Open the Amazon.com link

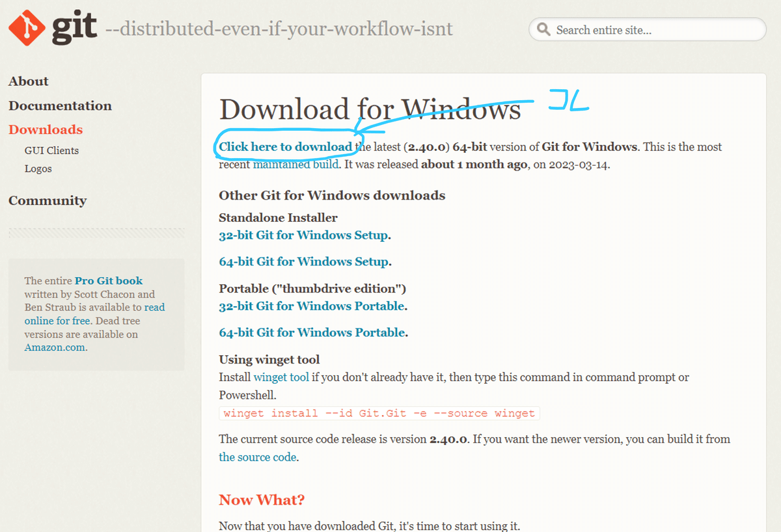coord(55,347)
